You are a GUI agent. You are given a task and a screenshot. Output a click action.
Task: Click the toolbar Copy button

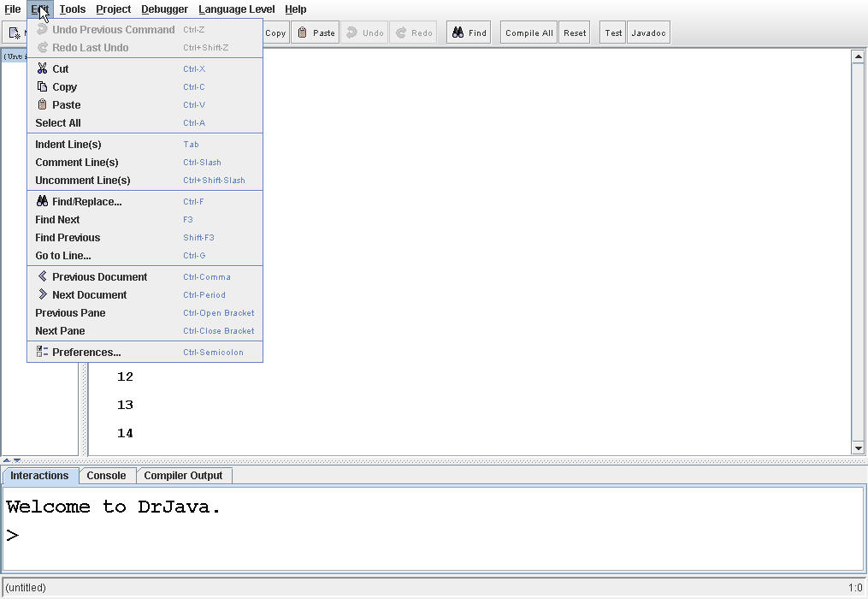275,33
